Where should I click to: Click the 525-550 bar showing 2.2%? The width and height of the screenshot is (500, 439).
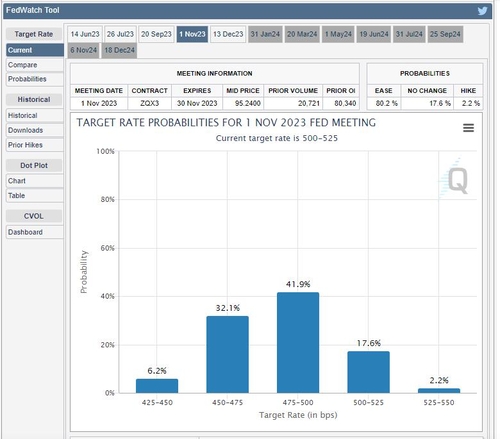(439, 391)
